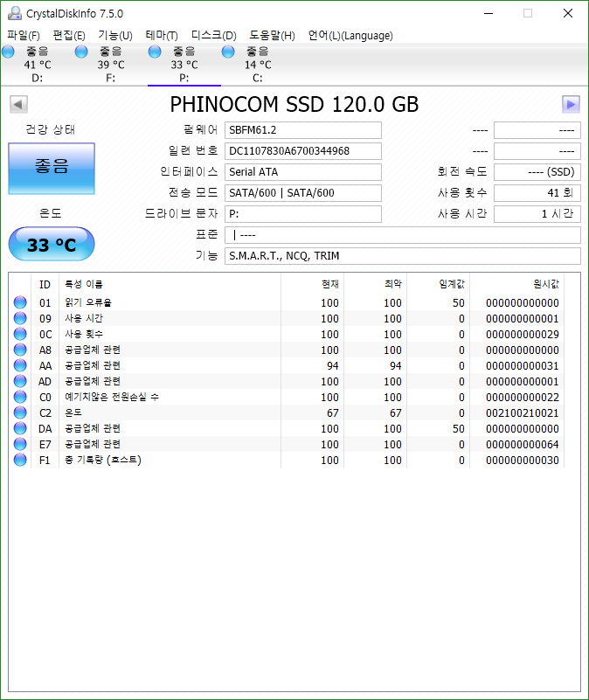Click the 33 °C temperature indicator
589x700 pixels.
coord(52,244)
